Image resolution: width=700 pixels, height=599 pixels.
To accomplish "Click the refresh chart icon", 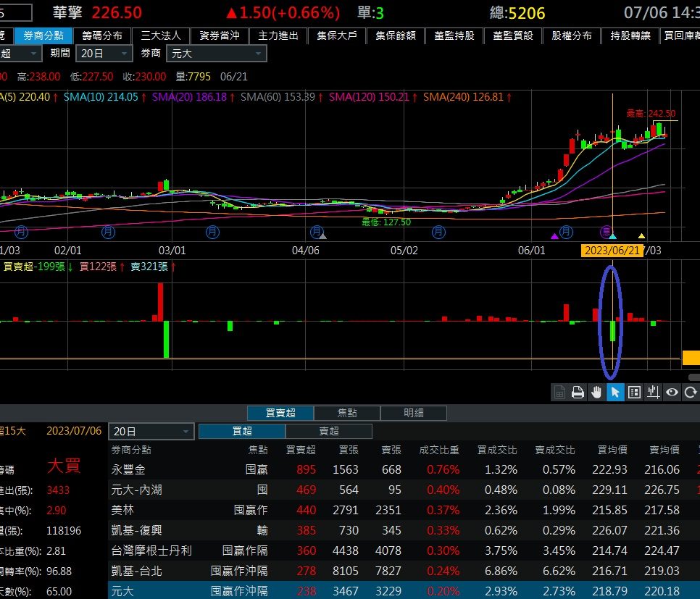I will (x=690, y=393).
